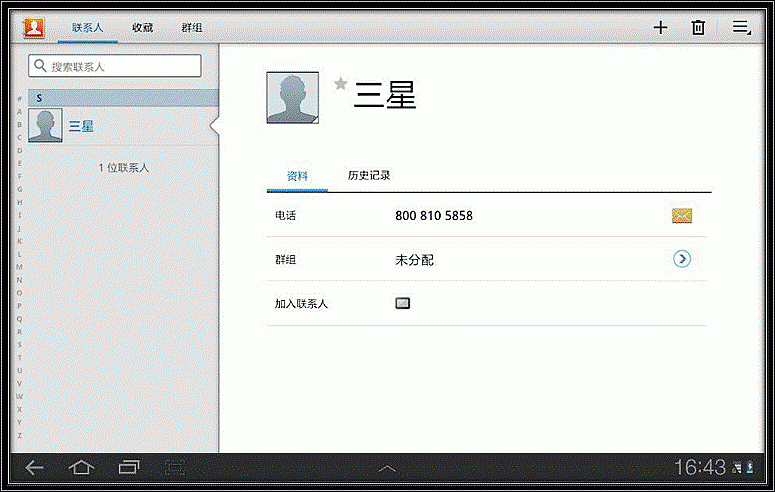This screenshot has height=492, width=775.
Task: Focus the 搜索联系人 search field
Action: coord(115,66)
